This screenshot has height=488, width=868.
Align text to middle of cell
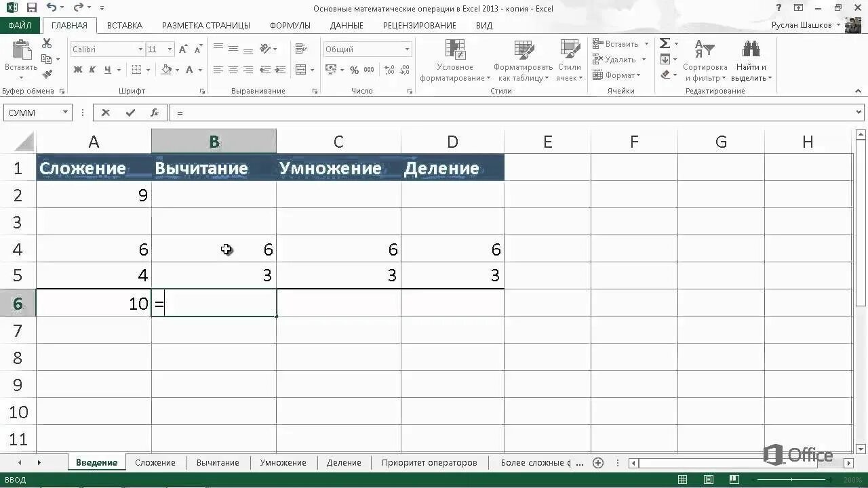tap(233, 49)
